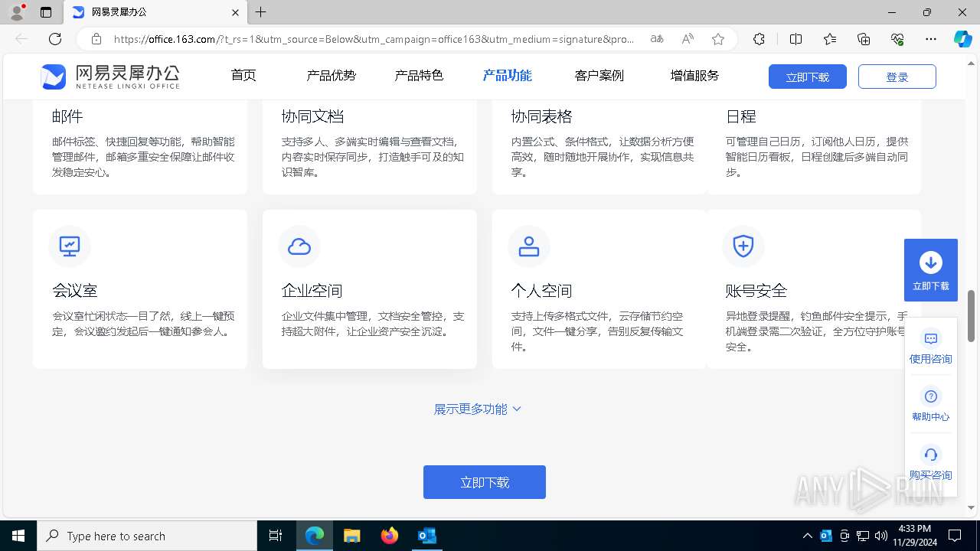The image size is (980, 551).
Task: Toggle split screen view in Edge
Action: (795, 39)
